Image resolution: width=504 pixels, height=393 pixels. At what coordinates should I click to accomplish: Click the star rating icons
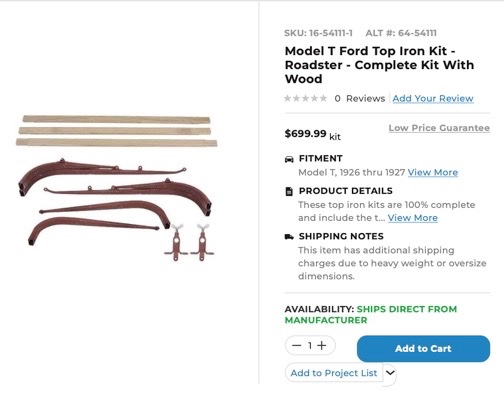(x=305, y=98)
